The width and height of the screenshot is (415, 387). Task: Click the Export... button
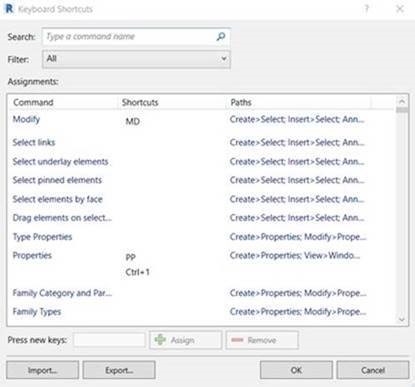pos(119,370)
